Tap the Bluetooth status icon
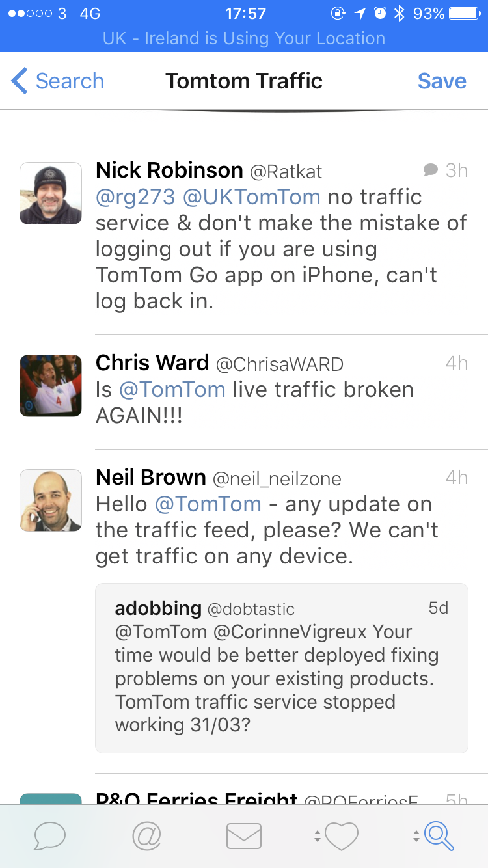The width and height of the screenshot is (488, 868). click(399, 14)
